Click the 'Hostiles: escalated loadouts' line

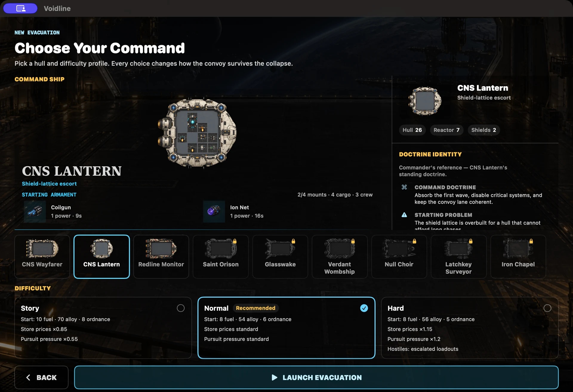click(423, 349)
